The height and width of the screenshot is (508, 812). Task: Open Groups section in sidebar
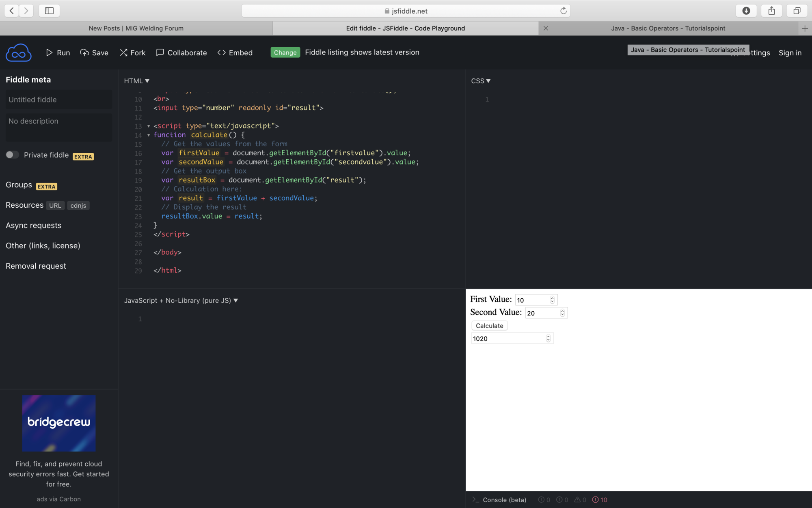(x=19, y=185)
